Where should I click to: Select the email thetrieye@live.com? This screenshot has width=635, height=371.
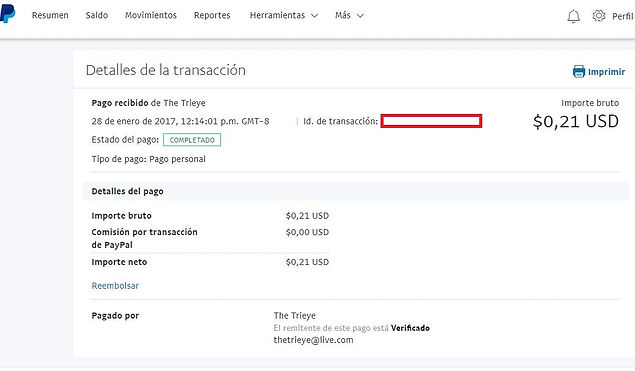[313, 340]
